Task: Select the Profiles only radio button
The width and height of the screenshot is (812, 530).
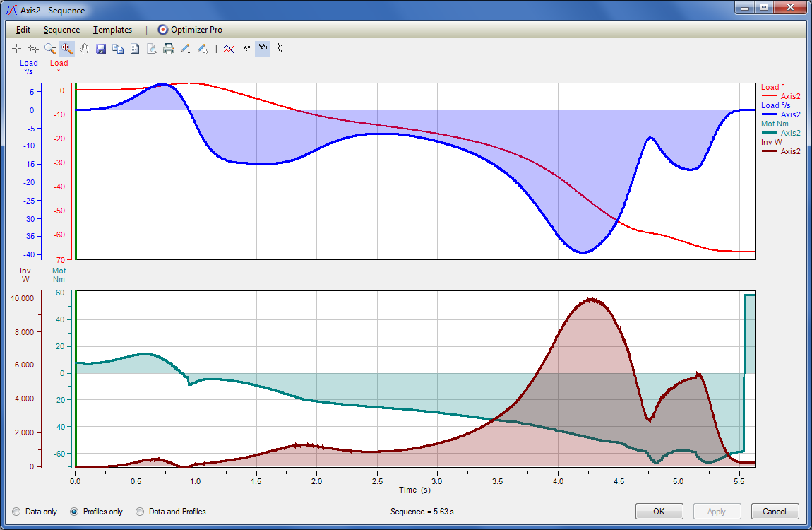Action: point(75,511)
